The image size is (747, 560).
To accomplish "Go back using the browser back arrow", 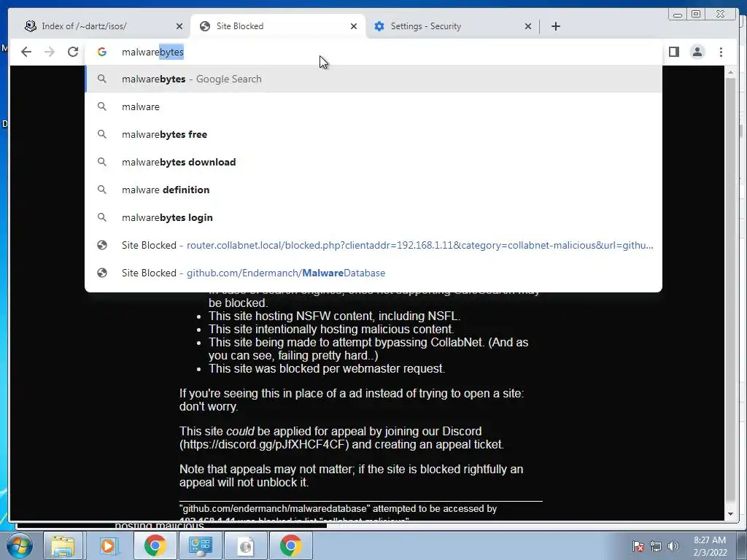I will tap(26, 52).
